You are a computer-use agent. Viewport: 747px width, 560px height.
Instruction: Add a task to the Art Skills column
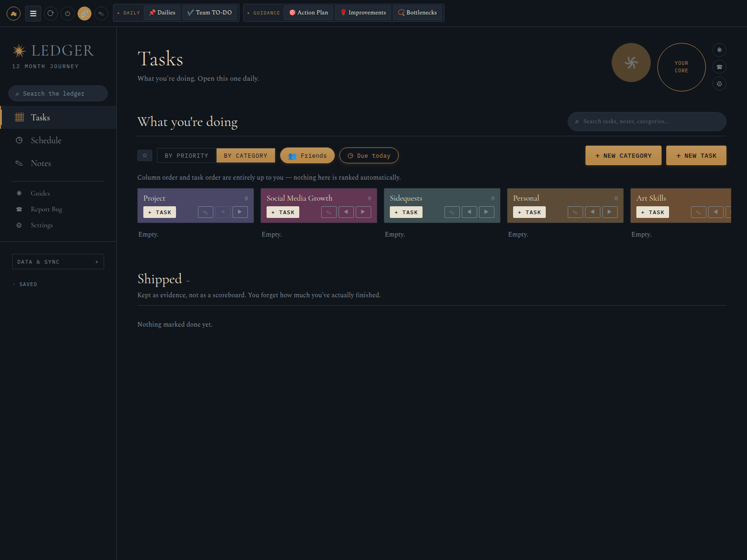[x=653, y=212]
